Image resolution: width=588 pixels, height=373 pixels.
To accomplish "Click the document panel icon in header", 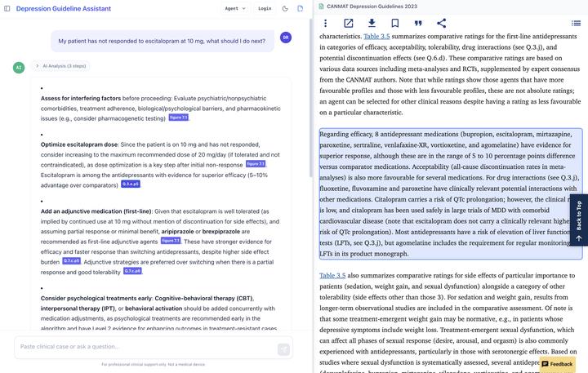I will click(x=301, y=8).
